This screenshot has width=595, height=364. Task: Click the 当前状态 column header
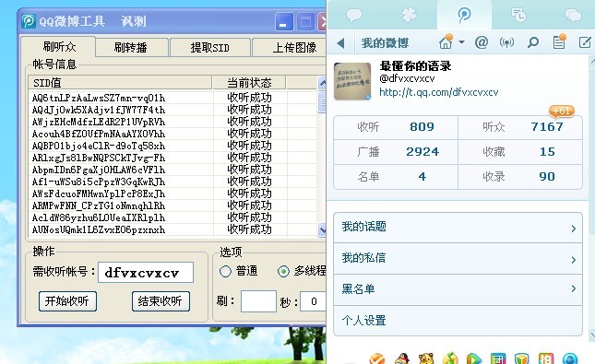(x=249, y=83)
